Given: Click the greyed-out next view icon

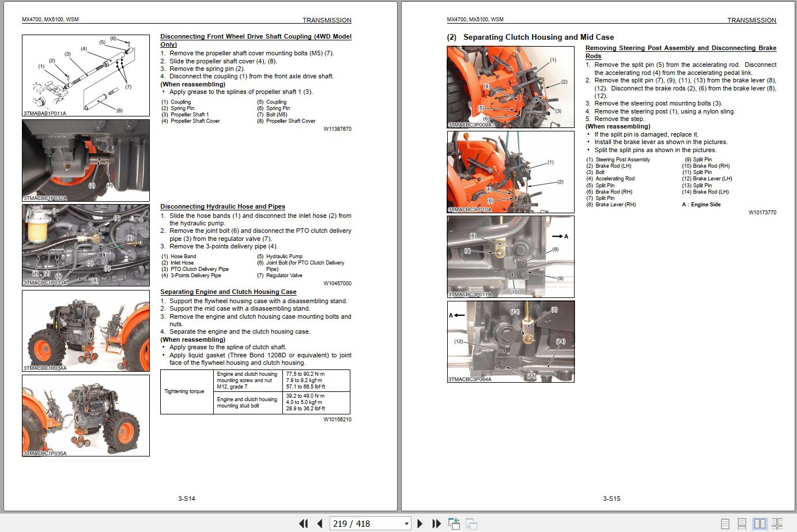Looking at the screenshot, I should click(x=471, y=523).
